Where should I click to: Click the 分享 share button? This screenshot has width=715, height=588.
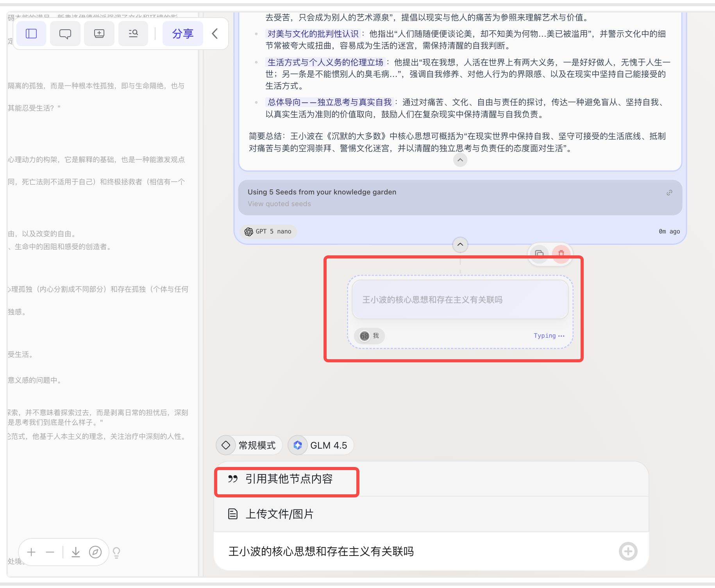(x=183, y=34)
